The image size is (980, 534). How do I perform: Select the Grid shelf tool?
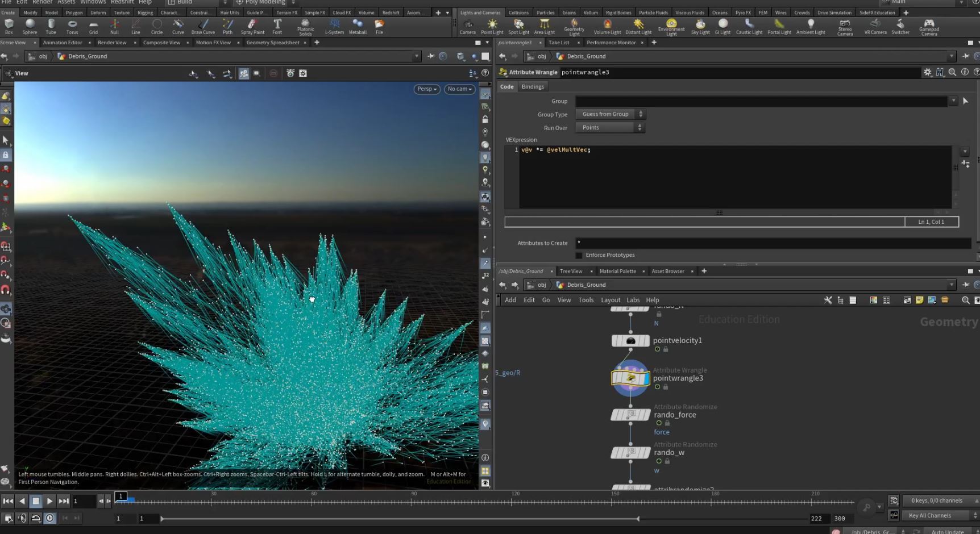point(93,26)
